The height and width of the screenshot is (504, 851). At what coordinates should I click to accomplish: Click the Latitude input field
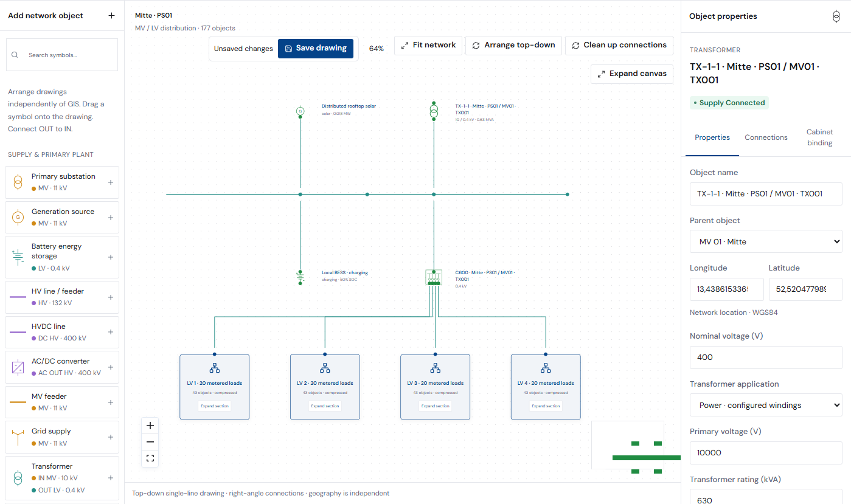click(x=805, y=289)
